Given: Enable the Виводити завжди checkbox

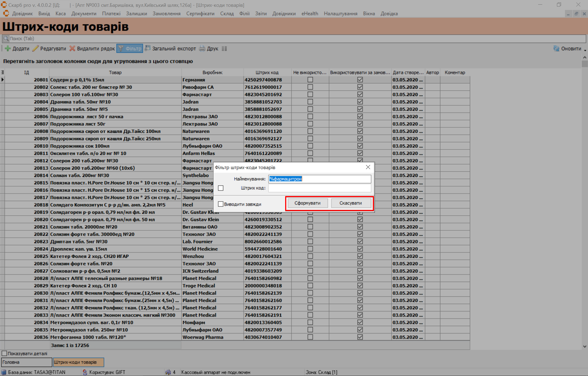Looking at the screenshot, I should click(221, 204).
